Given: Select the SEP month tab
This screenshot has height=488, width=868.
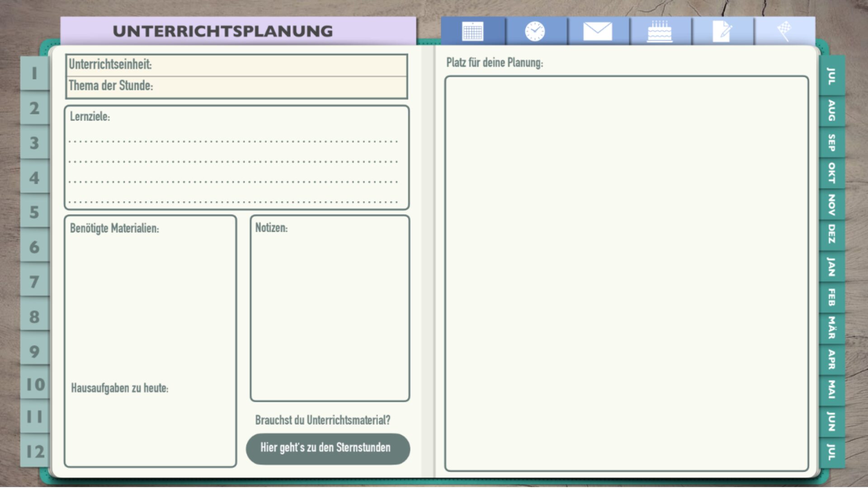Looking at the screenshot, I should point(831,143).
